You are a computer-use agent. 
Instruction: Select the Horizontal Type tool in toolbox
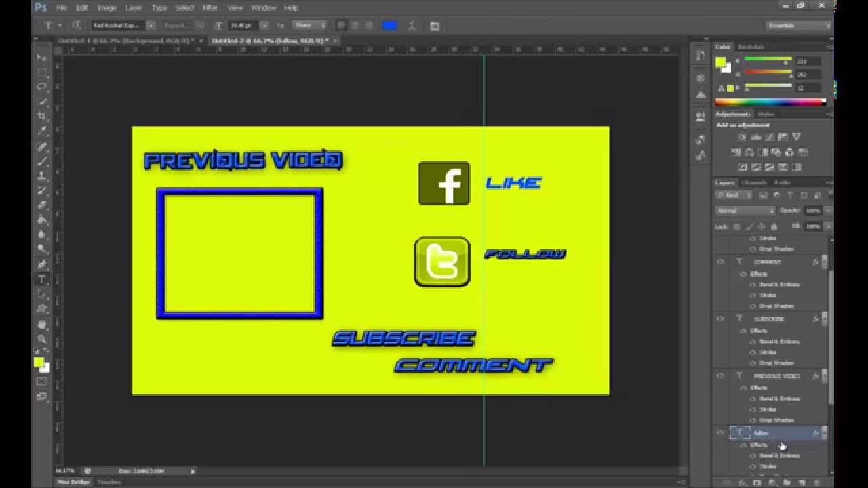pos(42,279)
